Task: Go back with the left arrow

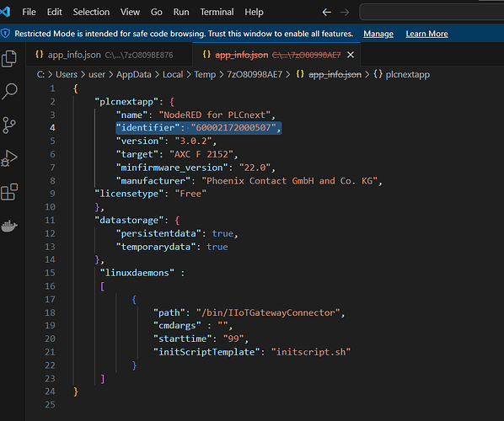Action: (x=326, y=12)
